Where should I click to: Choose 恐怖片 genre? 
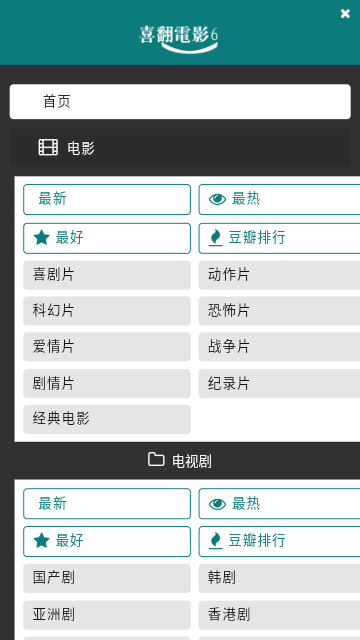click(279, 311)
